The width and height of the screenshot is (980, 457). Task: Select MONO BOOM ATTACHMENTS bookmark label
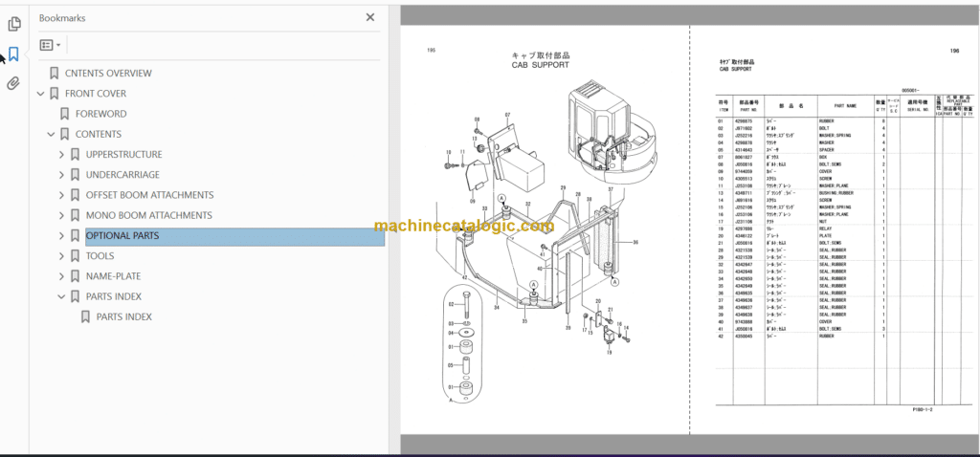(x=148, y=215)
